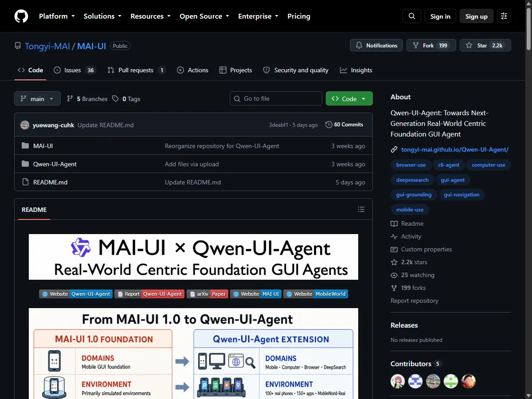This screenshot has width=532, height=399.
Task: Open 'Reorganize repository for Qwen-UI-Agent' commit
Action: (x=222, y=146)
